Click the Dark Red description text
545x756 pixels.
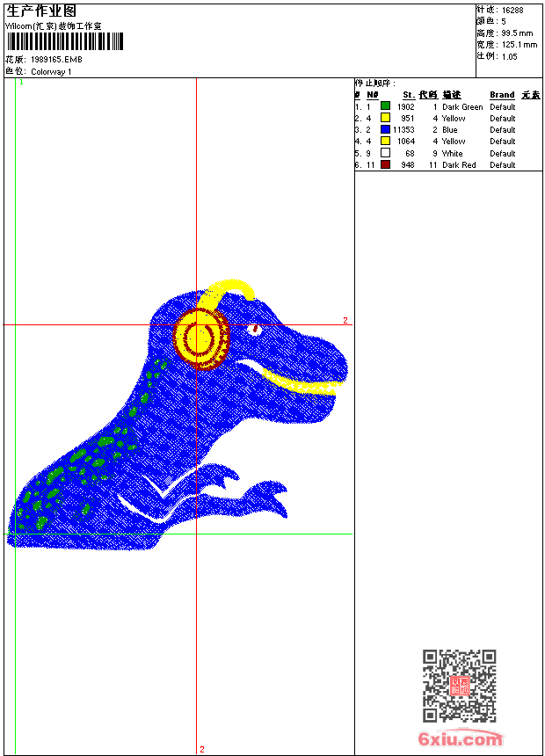coord(459,165)
